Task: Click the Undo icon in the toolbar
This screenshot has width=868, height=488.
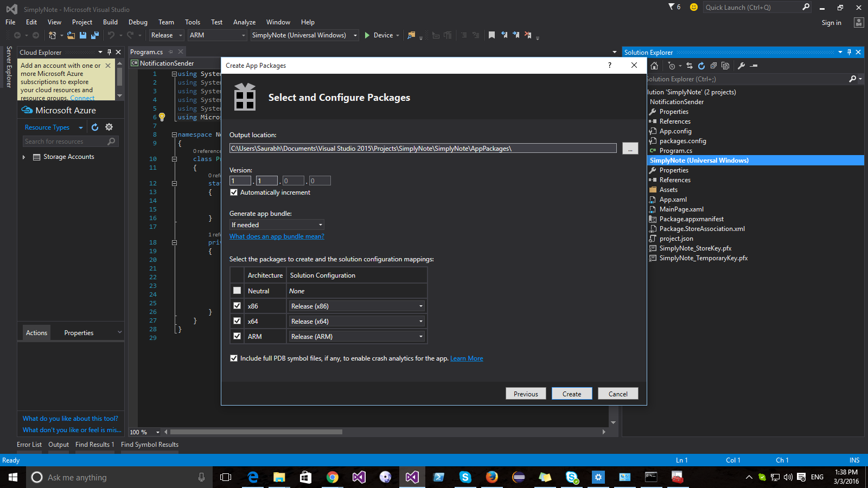Action: point(111,35)
